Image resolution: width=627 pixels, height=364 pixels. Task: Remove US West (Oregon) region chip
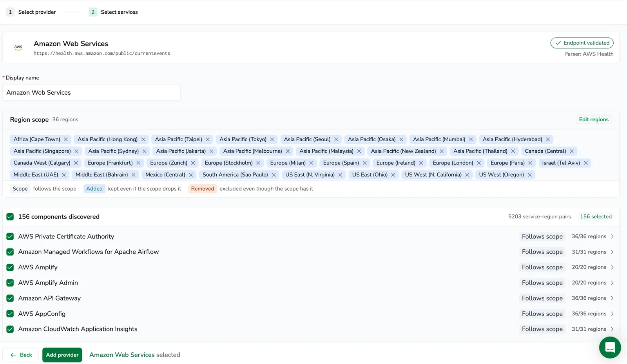click(x=530, y=175)
